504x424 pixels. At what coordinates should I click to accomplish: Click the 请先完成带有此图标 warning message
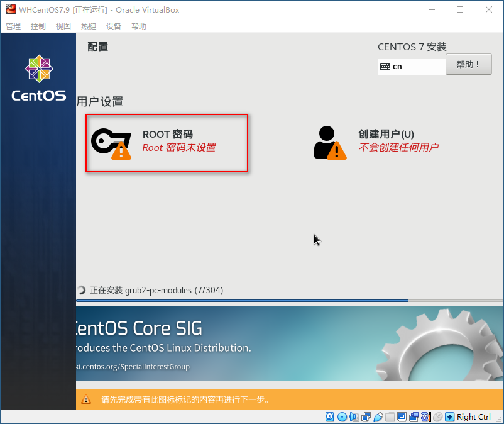(x=186, y=399)
